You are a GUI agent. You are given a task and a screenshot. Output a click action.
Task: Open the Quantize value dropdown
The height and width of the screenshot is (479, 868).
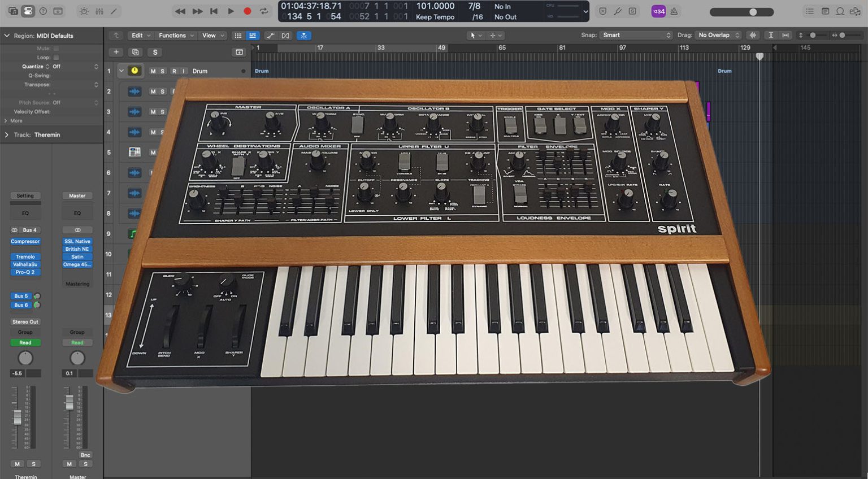tap(76, 67)
